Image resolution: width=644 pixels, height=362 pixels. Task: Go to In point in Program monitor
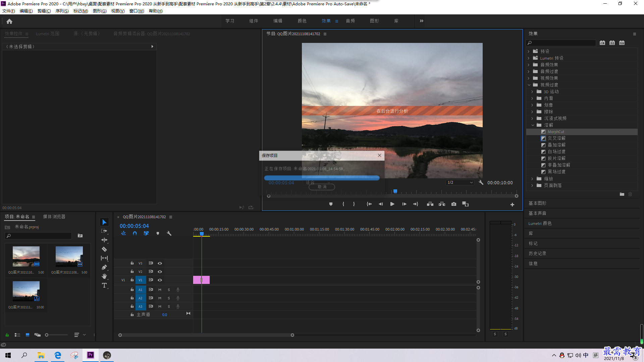[369, 204]
